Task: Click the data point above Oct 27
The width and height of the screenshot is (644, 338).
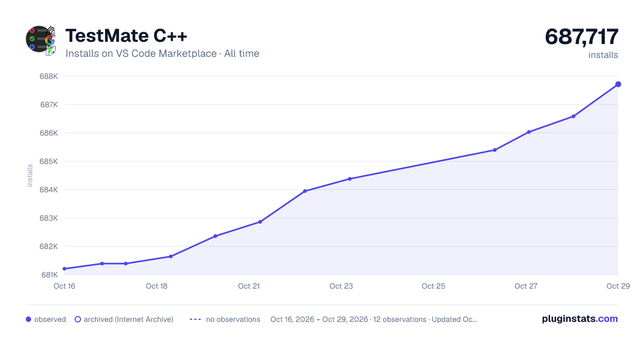Action: [x=529, y=132]
